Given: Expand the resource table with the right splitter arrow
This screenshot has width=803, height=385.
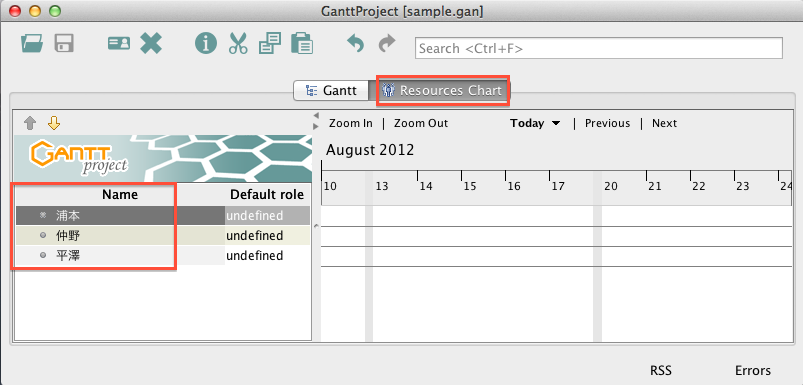Looking at the screenshot, I should coord(316,126).
